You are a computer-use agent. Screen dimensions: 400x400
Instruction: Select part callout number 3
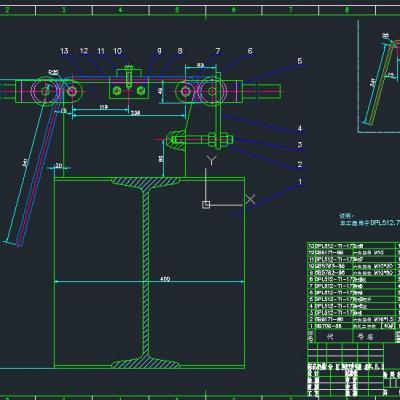tap(300, 144)
